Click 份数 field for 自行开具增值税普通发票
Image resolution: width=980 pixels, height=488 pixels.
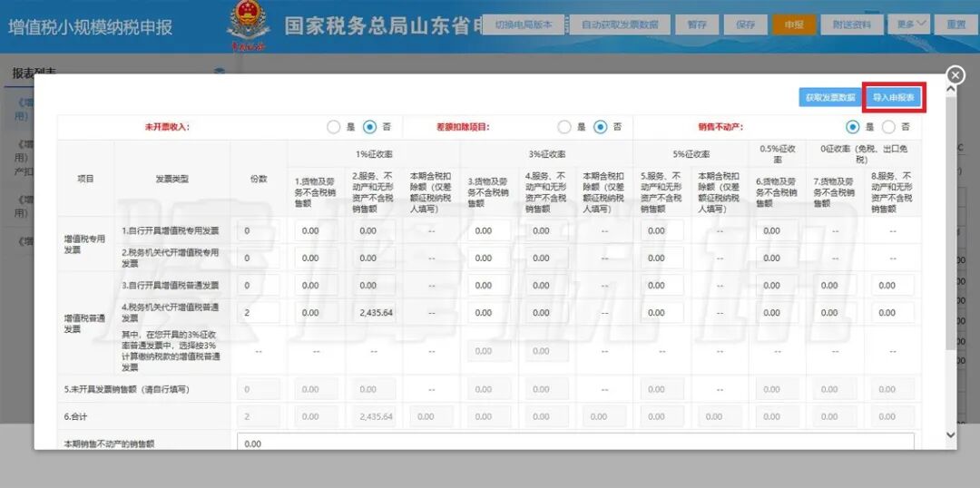[259, 286]
